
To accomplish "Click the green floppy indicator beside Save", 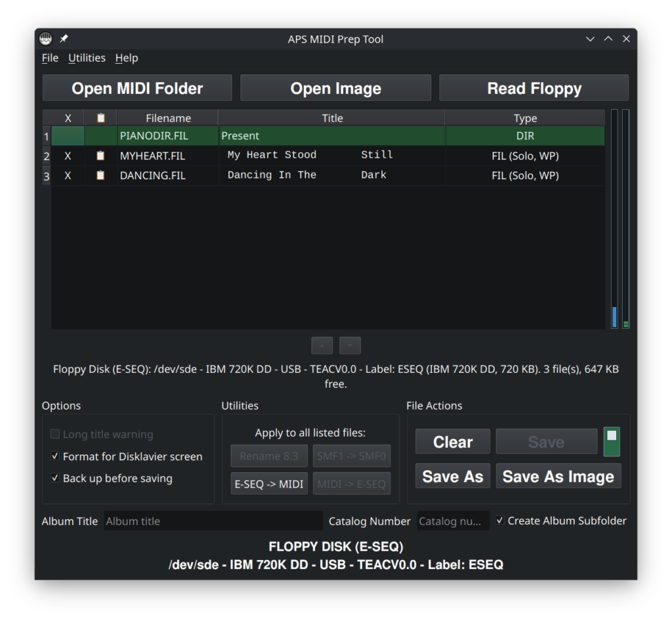I will [x=612, y=441].
